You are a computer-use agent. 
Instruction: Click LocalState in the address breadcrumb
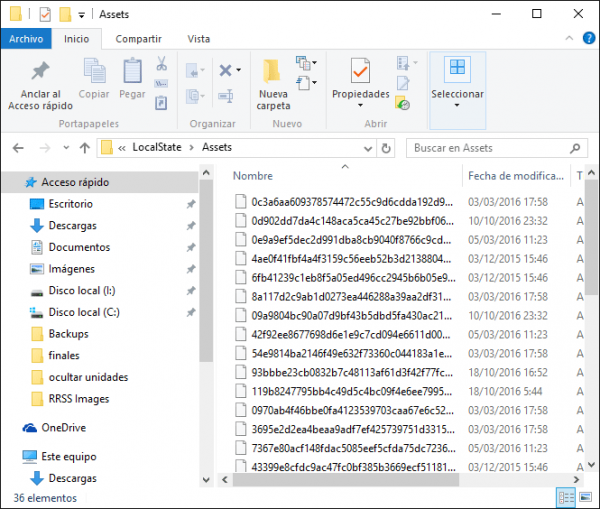157,147
